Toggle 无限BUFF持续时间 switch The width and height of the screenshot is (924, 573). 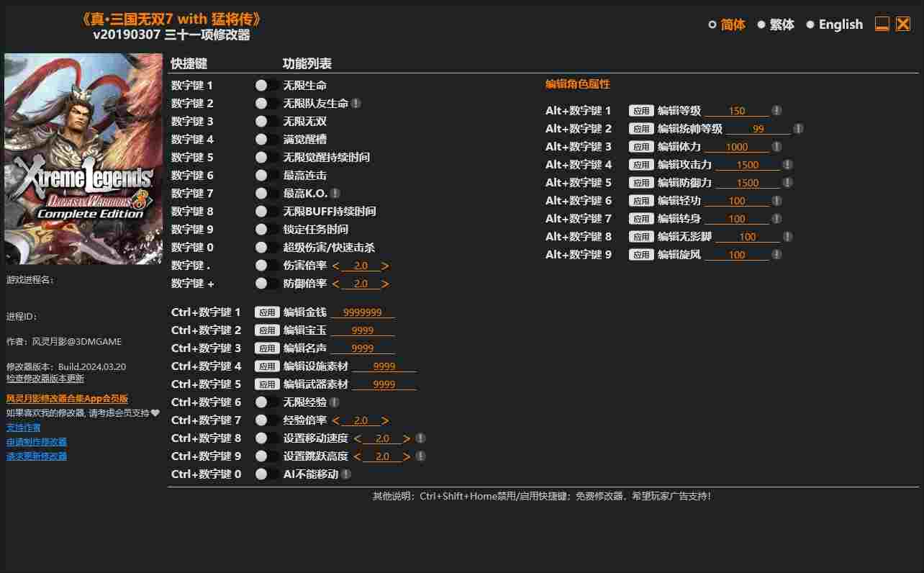[x=267, y=212]
